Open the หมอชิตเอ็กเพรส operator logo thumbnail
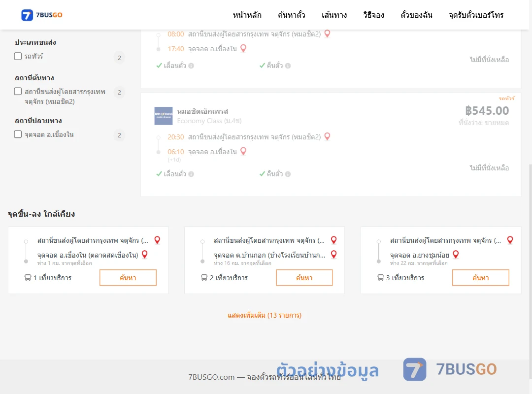 click(164, 116)
